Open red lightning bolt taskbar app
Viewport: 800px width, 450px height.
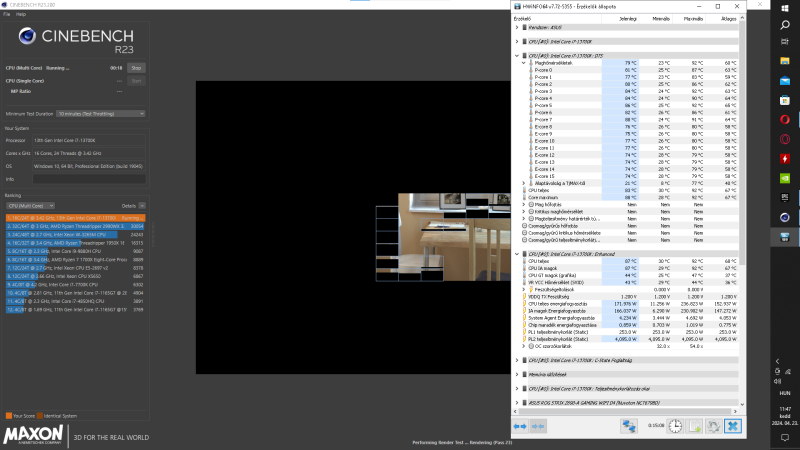(785, 159)
